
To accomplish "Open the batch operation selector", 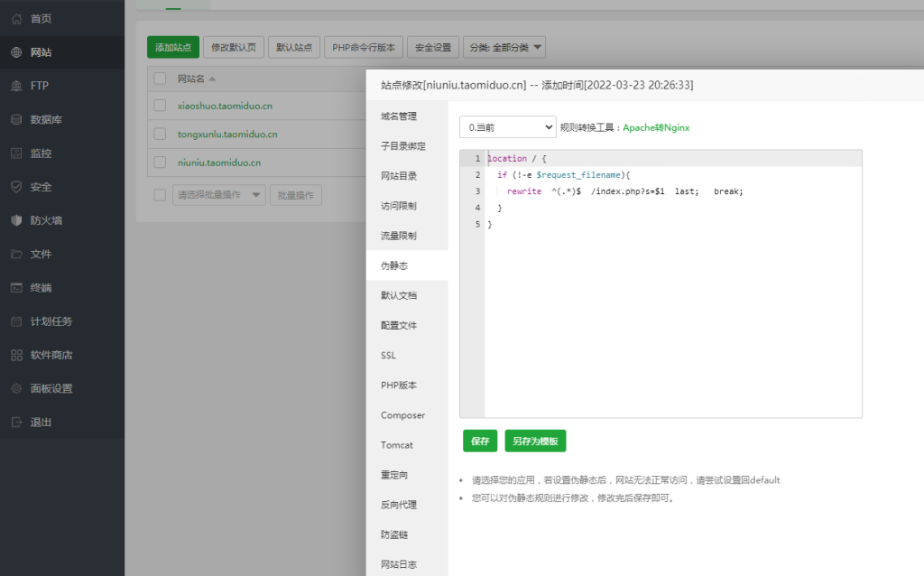I will (219, 195).
